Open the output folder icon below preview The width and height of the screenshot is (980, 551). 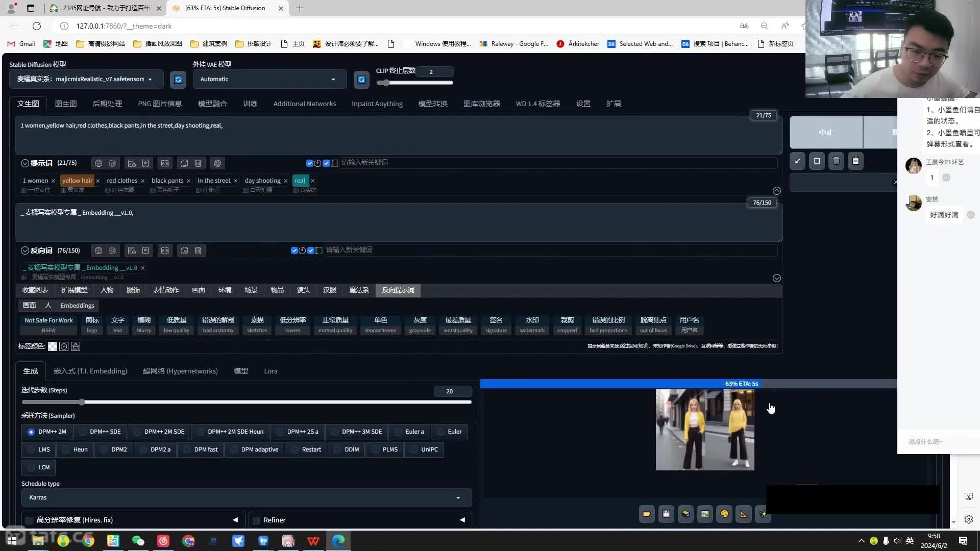(x=647, y=514)
